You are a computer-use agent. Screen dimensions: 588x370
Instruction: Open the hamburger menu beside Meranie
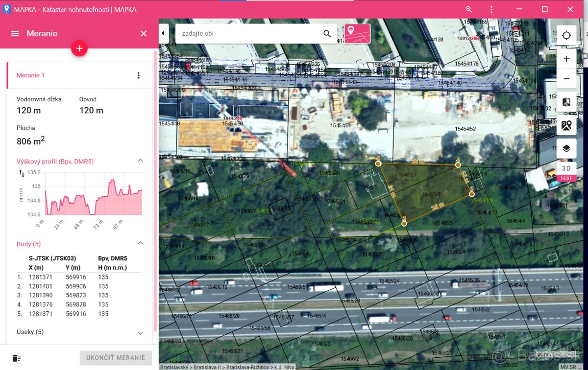pos(15,33)
